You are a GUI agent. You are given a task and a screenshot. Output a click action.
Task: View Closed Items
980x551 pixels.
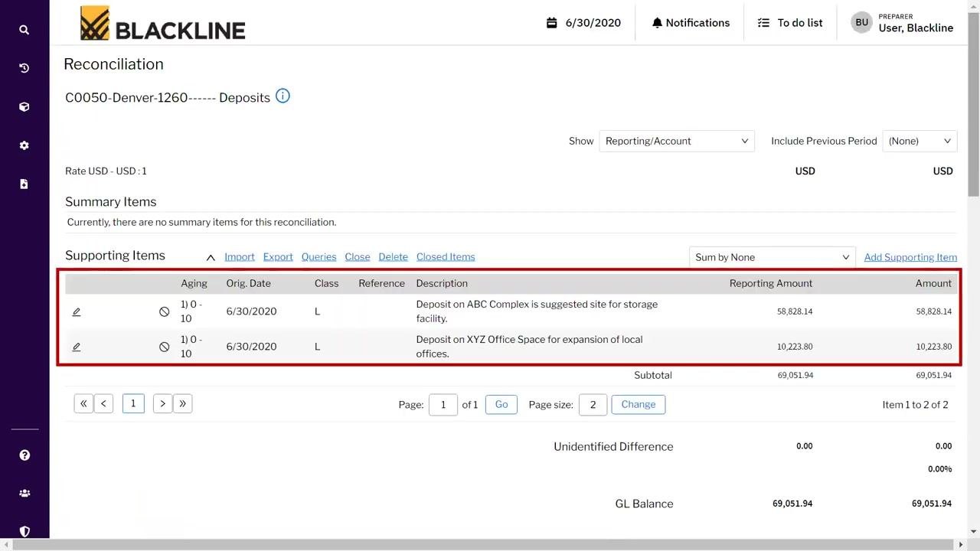pyautogui.click(x=446, y=257)
